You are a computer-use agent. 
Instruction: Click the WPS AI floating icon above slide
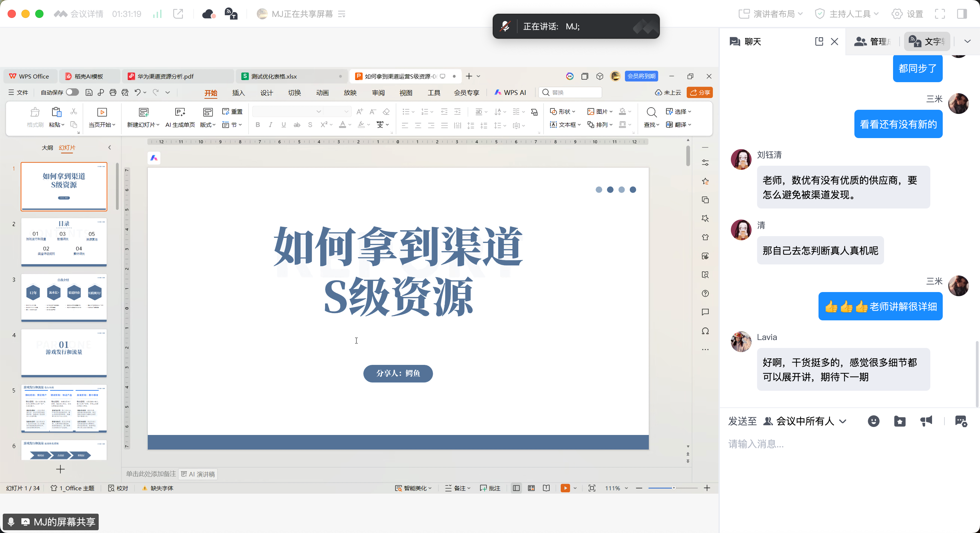154,158
